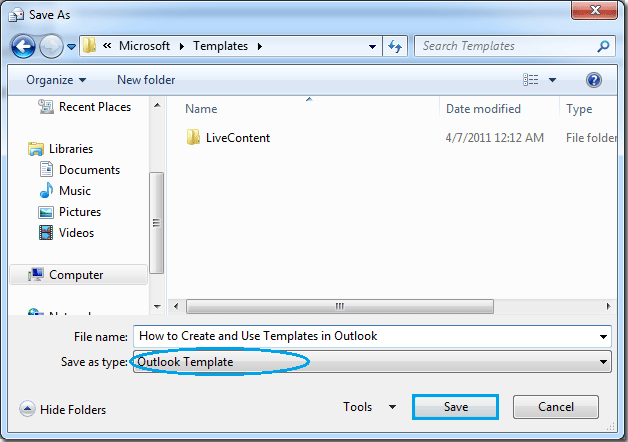Click the Libraries folder icon
This screenshot has width=628, height=442.
36,149
